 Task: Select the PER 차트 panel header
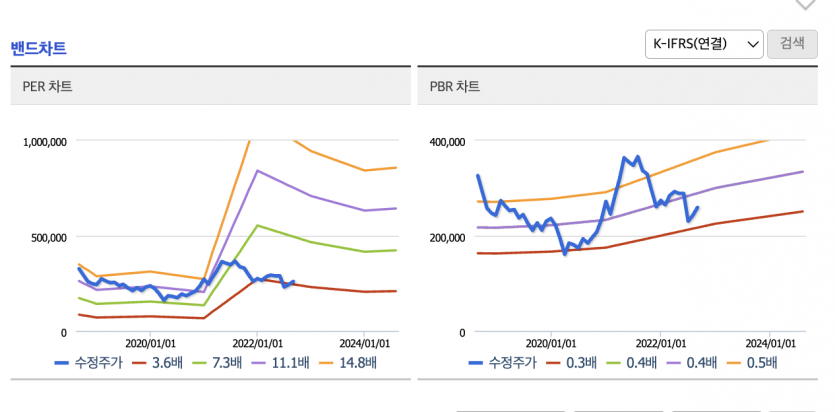[x=210, y=86]
